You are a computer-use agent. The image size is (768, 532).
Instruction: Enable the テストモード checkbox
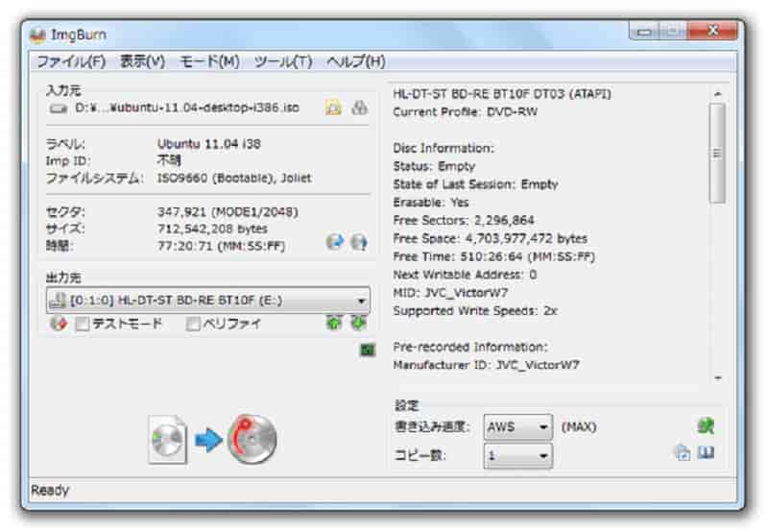coord(83,324)
